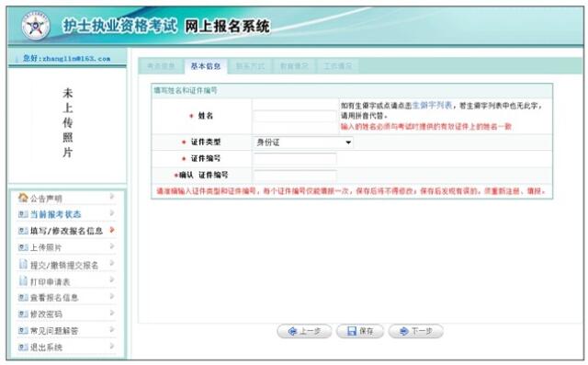
Task: Click the arrow at right of 公告声明
Action: (112, 196)
